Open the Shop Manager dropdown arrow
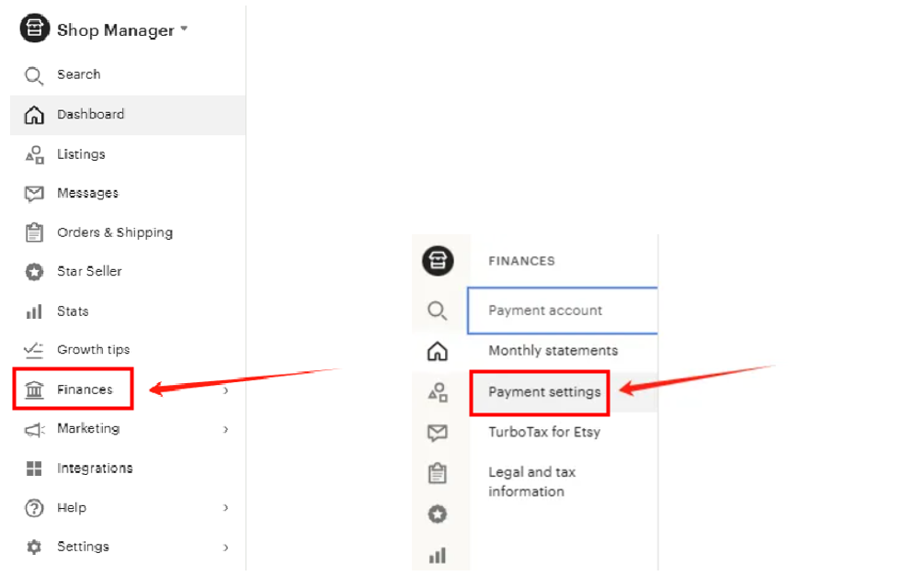924x576 pixels. (x=184, y=29)
